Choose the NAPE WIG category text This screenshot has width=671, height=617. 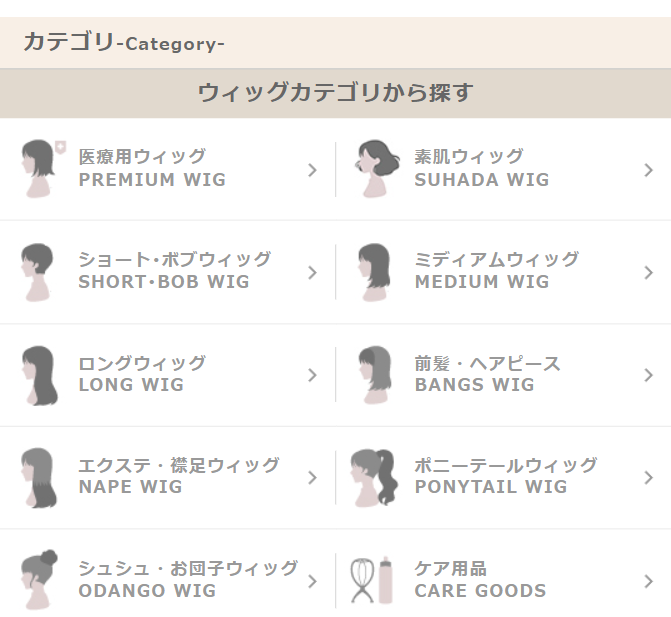pyautogui.click(x=131, y=487)
